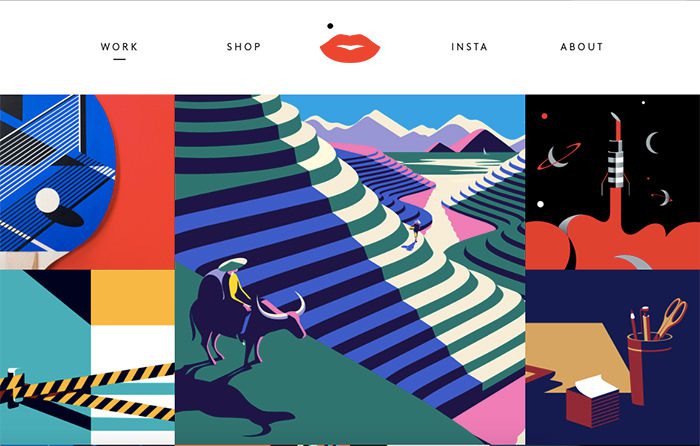Click the black beauty mark dot above lips
Image resolution: width=700 pixels, height=446 pixels.
pos(330,26)
